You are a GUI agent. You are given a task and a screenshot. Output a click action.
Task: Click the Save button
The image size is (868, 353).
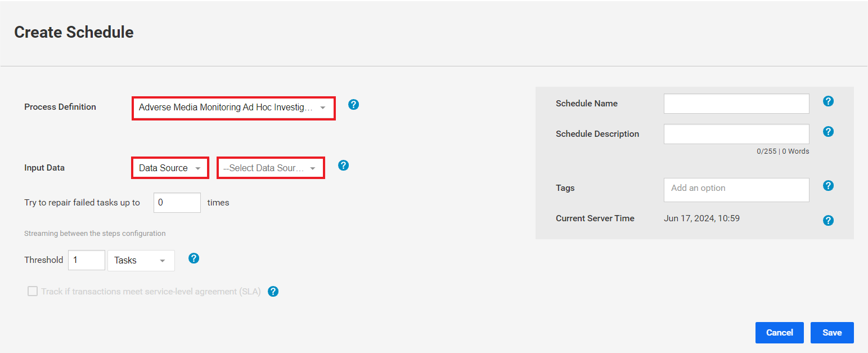pyautogui.click(x=832, y=333)
